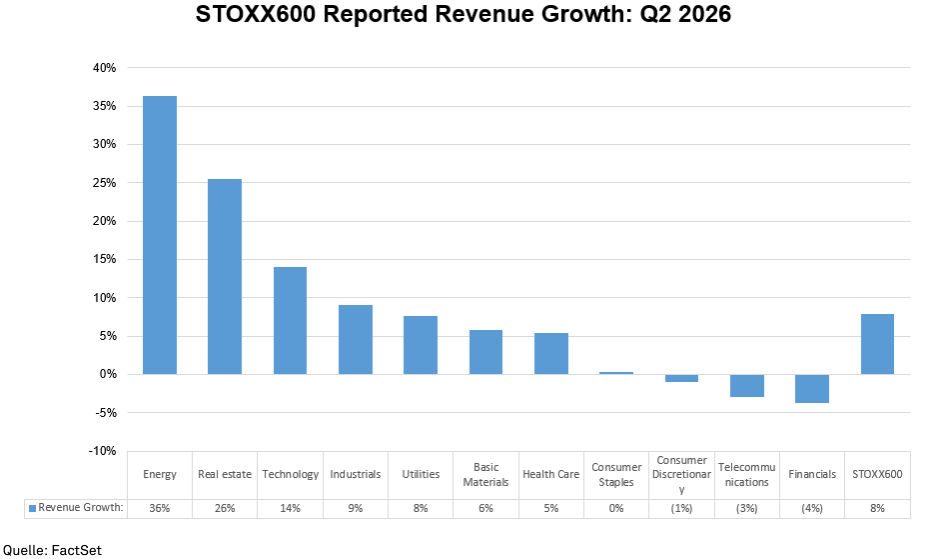Image resolution: width=927 pixels, height=559 pixels.
Task: Click the Industrials bar
Action: pos(355,339)
